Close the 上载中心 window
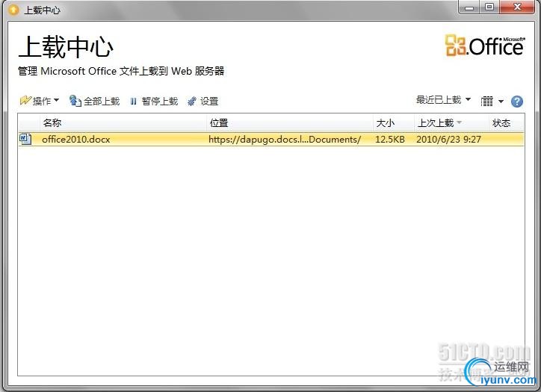This screenshot has width=541, height=392. click(x=517, y=7)
